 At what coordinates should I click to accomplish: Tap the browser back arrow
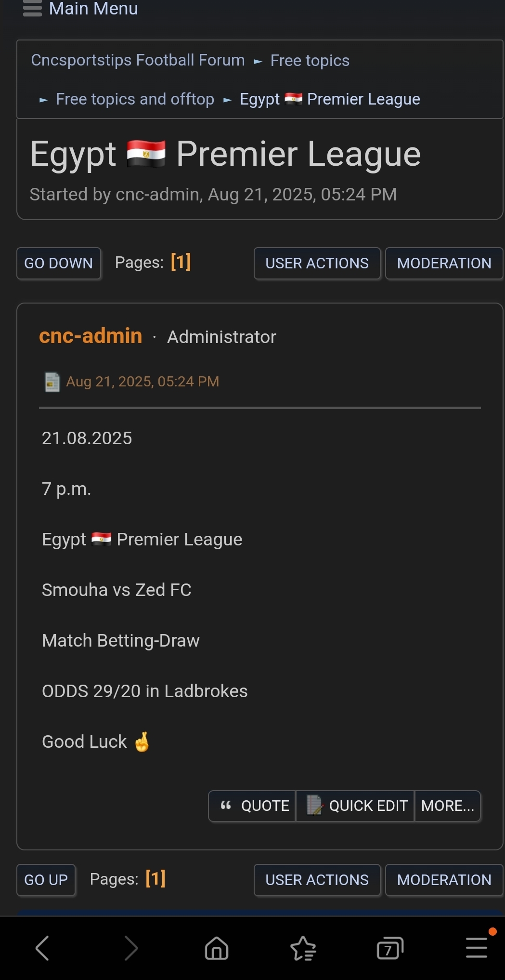[x=42, y=948]
